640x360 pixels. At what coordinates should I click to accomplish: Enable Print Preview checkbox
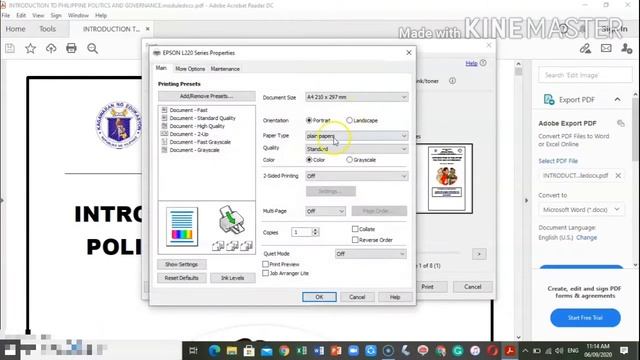[x=266, y=264]
